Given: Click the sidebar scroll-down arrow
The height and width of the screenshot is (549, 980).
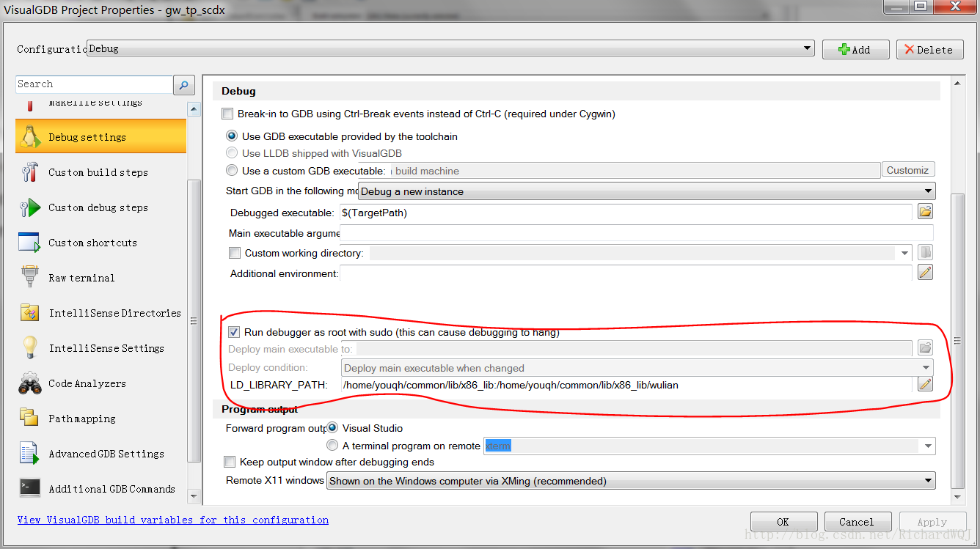Looking at the screenshot, I should tap(194, 496).
